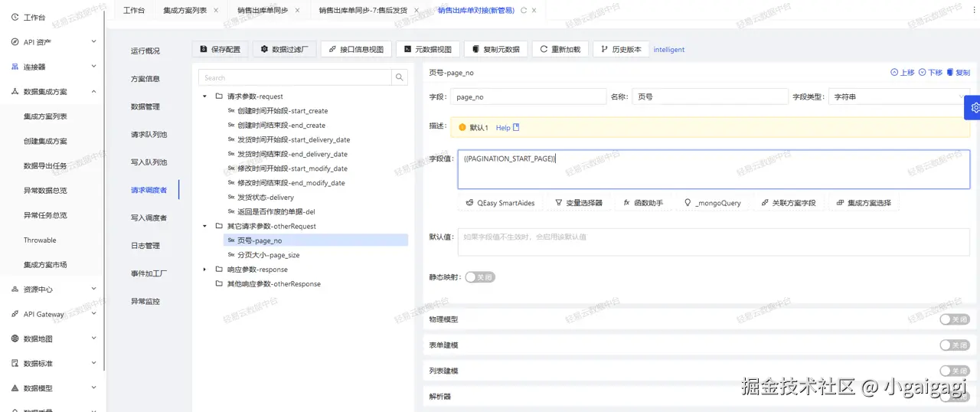
Task: Open 集成方案市场 in sidebar
Action: 45,265
